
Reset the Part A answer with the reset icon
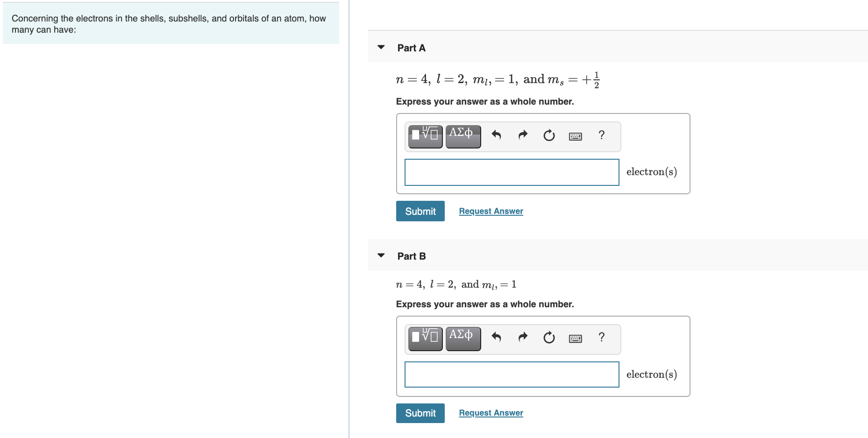pos(548,135)
